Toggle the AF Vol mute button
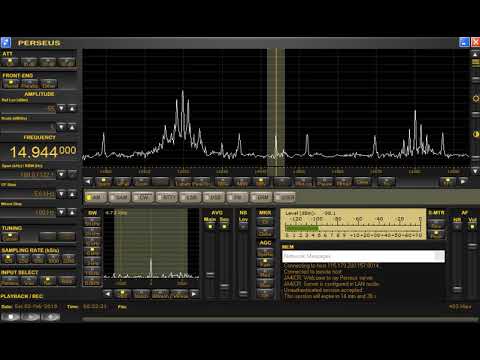This screenshot has width=480, height=360. pos(472,227)
